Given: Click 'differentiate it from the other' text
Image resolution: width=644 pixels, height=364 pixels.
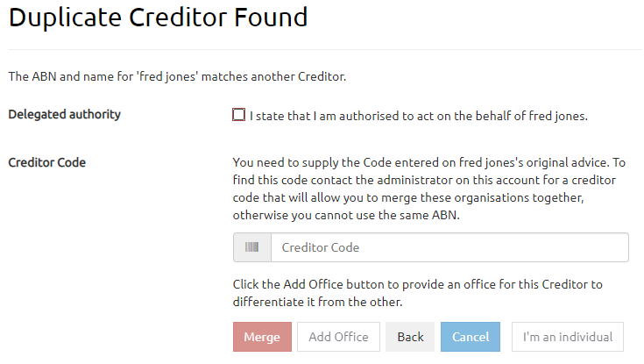Looking at the screenshot, I should pyautogui.click(x=317, y=302).
